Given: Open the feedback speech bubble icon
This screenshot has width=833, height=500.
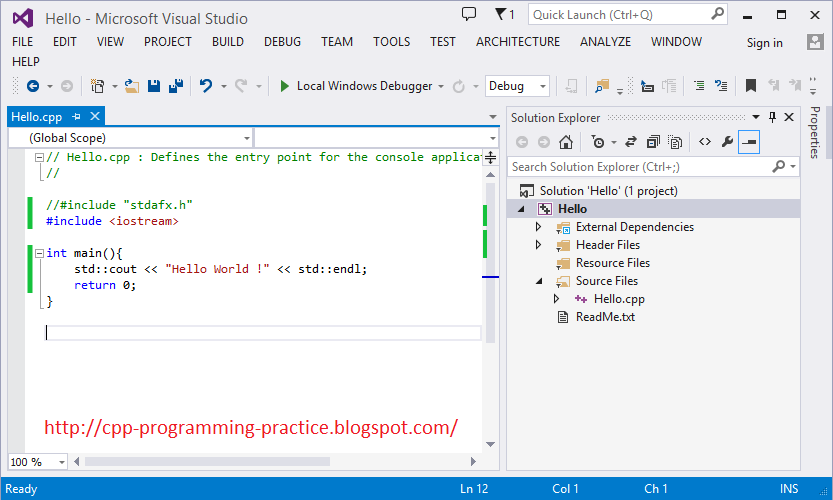Looking at the screenshot, I should [x=469, y=14].
